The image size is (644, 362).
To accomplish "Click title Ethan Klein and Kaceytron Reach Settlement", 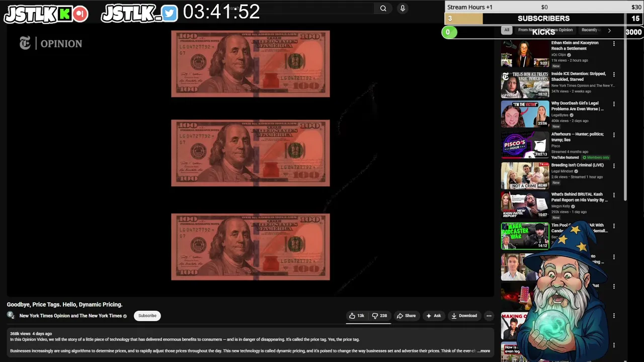I will pyautogui.click(x=575, y=46).
